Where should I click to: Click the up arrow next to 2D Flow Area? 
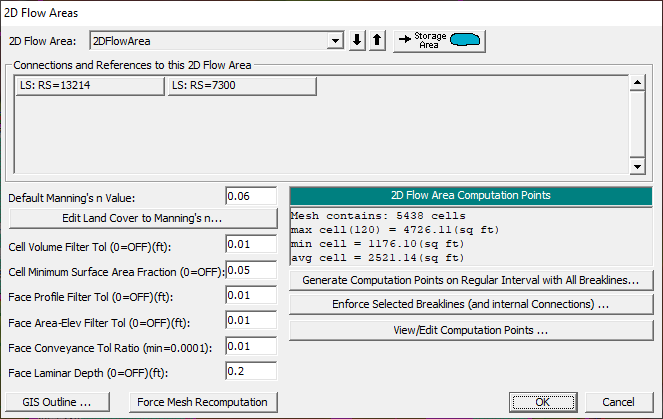click(x=376, y=41)
